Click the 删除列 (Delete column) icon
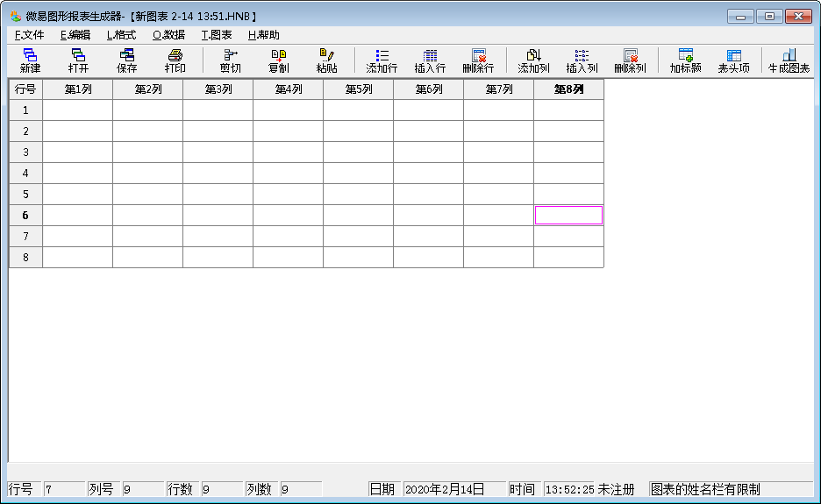This screenshot has height=504, width=821. (x=630, y=60)
